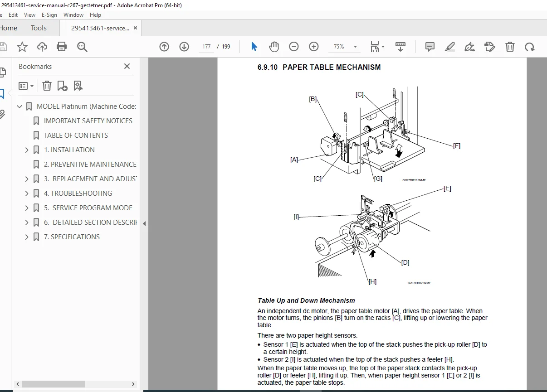
Task: Open the stamp tool icon
Action: tap(490, 47)
